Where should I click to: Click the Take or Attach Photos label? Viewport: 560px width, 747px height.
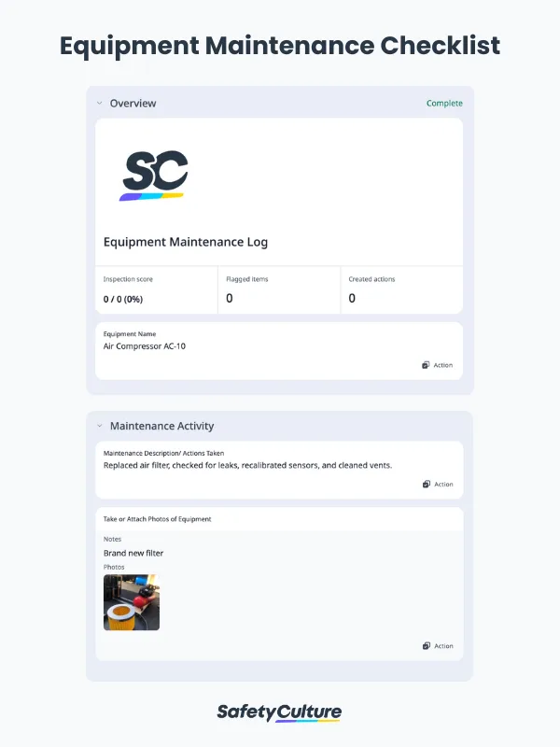pyautogui.click(x=157, y=518)
